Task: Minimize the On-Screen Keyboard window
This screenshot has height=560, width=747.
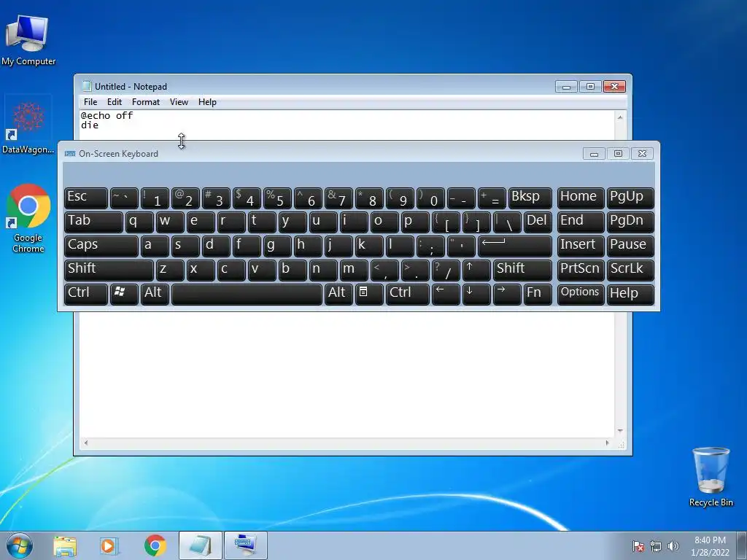Action: 594,153
